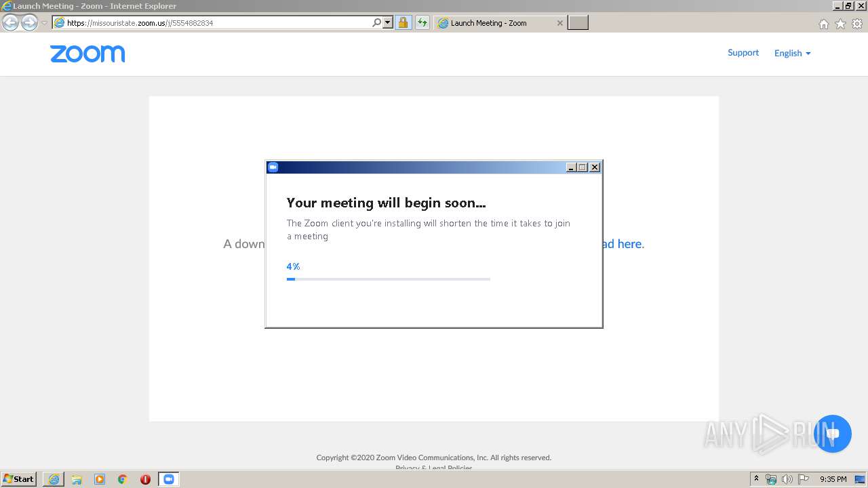Click the IE forward navigation button
Viewport: 868px width, 488px height.
click(x=29, y=22)
